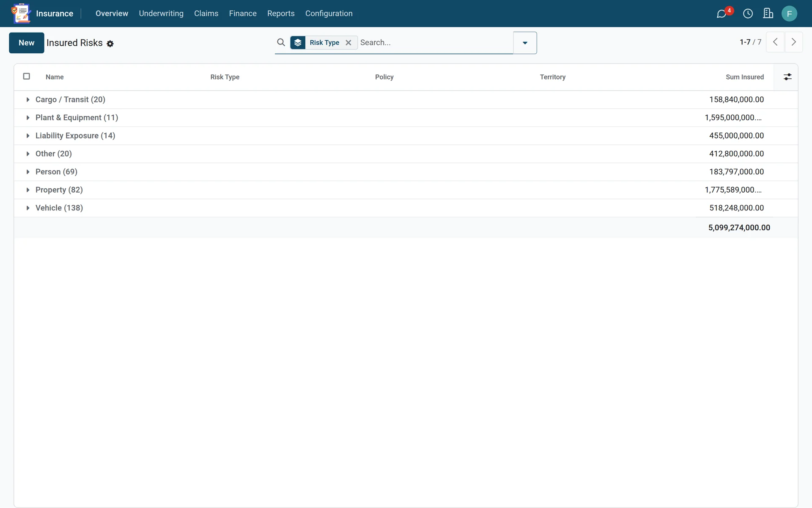Go to the previous page arrow
812x508 pixels.
(775, 42)
